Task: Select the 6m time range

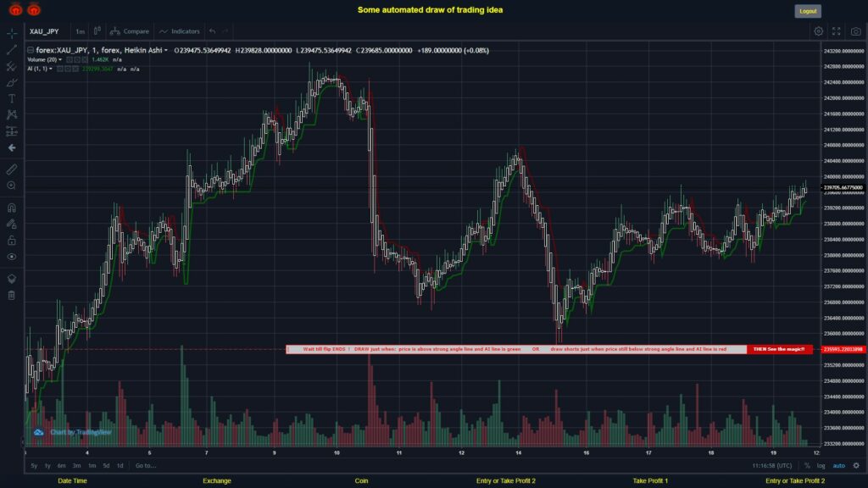Action: point(61,466)
